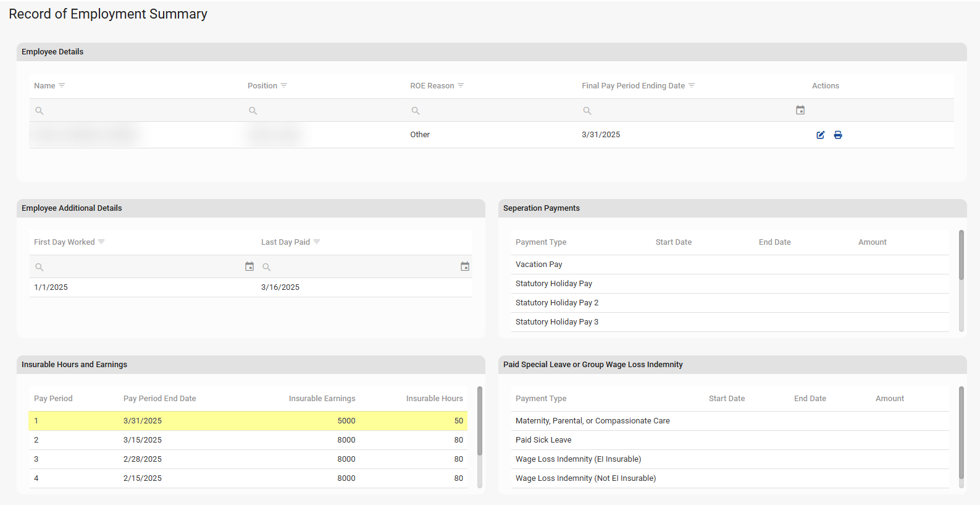
Task: Select the Vacation Pay row
Action: pyautogui.click(x=729, y=265)
